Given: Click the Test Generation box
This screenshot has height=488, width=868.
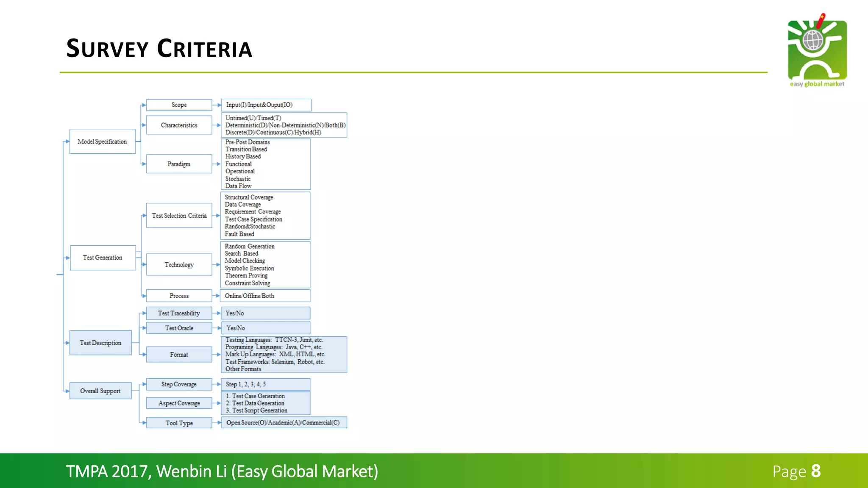Looking at the screenshot, I should click(103, 258).
